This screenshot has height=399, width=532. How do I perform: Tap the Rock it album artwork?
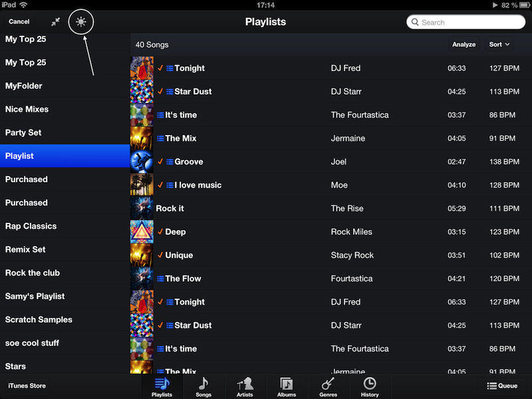[x=142, y=208]
